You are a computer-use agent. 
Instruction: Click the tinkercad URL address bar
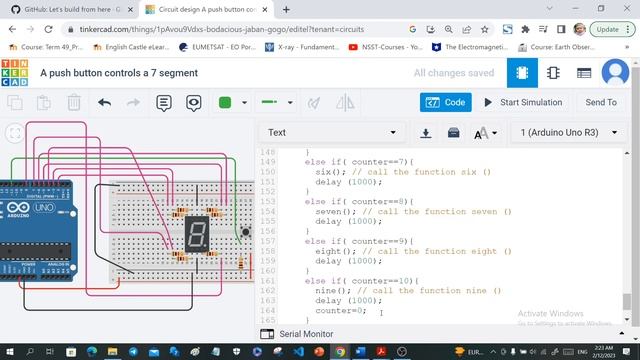click(221, 29)
